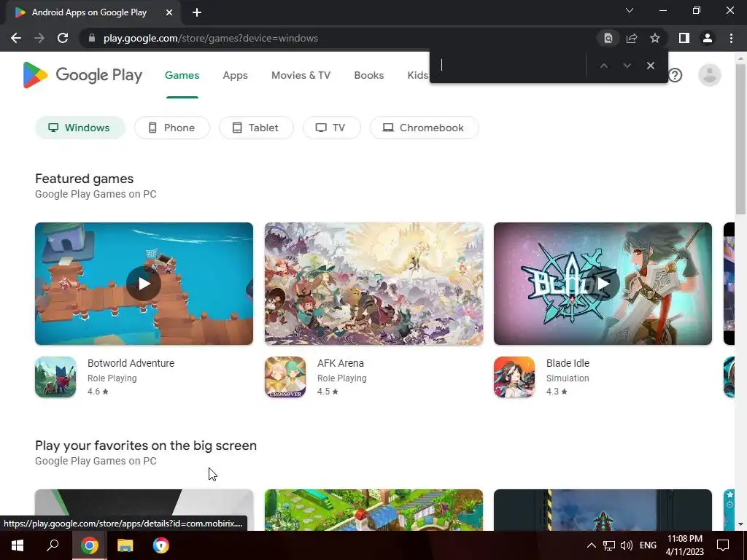Open the taskbar clock and date
The image size is (747, 560).
[x=684, y=545]
